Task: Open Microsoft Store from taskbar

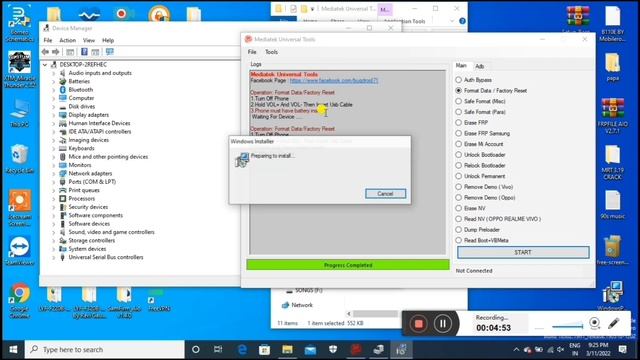Action: click(x=264, y=349)
